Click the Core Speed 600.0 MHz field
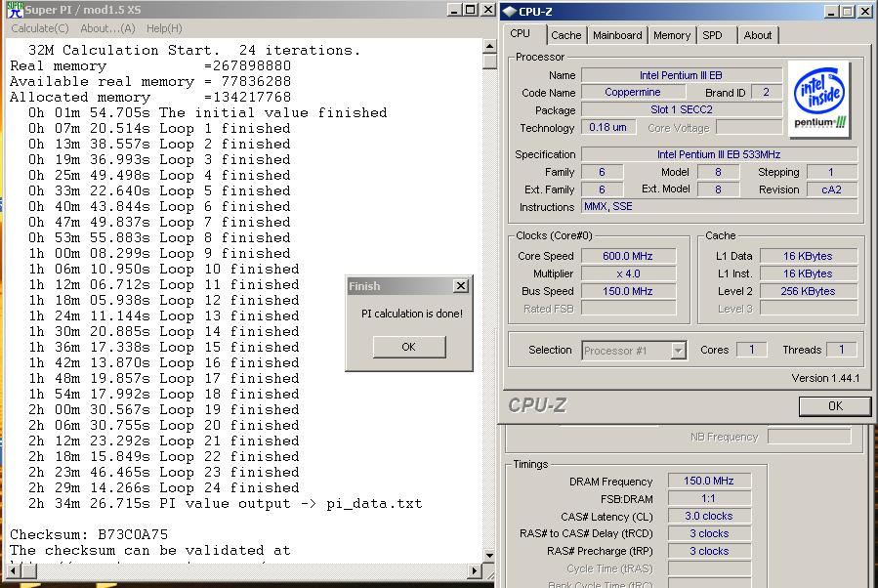 coord(628,256)
